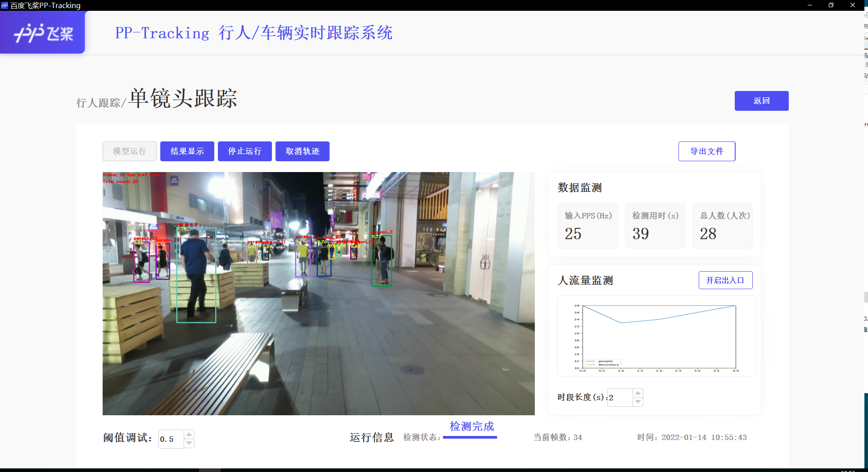Click inside the threshold 0.5 input field
Image resolution: width=868 pixels, height=472 pixels.
(x=170, y=439)
